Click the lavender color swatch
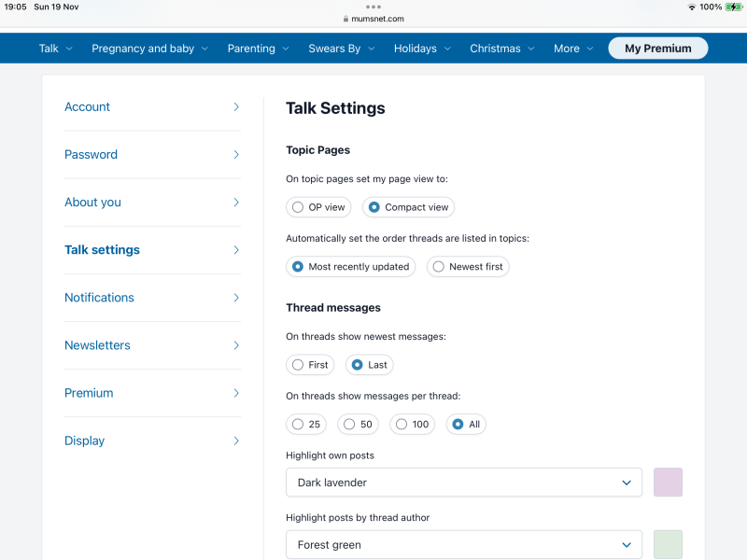Screen dimensions: 747x560 point(669,483)
